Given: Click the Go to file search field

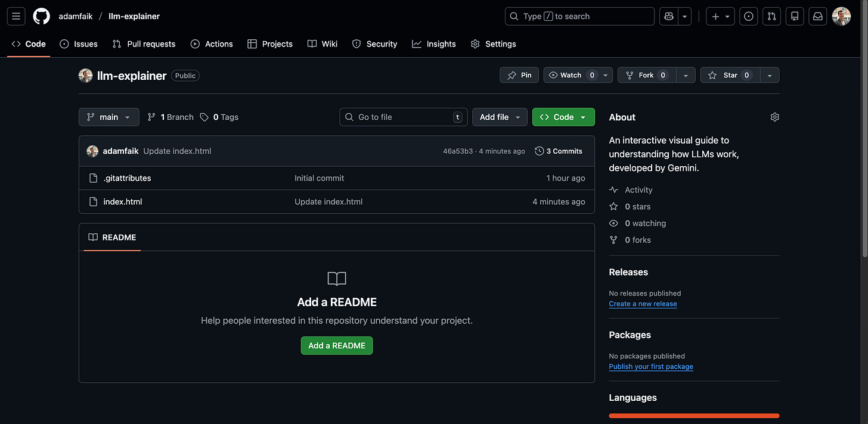Looking at the screenshot, I should [x=403, y=117].
